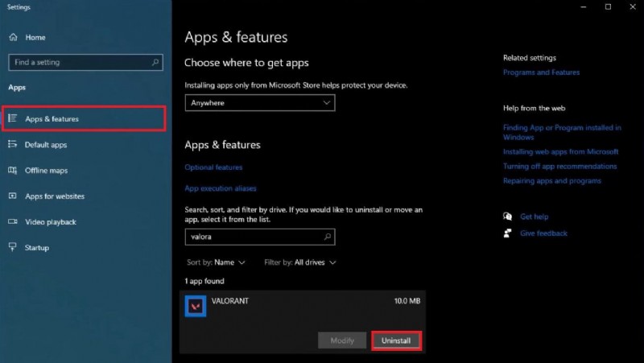Open the Anywhere app source dropdown
644x363 pixels.
point(260,103)
